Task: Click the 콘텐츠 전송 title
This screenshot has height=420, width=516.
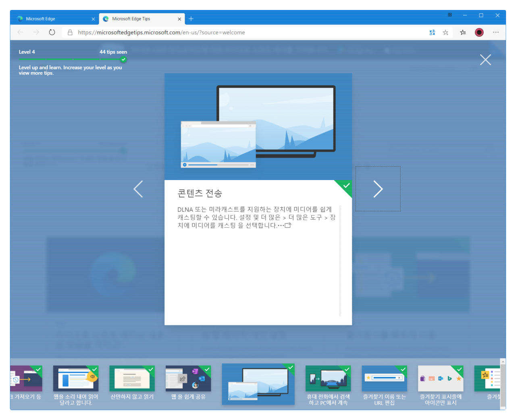Action: pyautogui.click(x=200, y=193)
